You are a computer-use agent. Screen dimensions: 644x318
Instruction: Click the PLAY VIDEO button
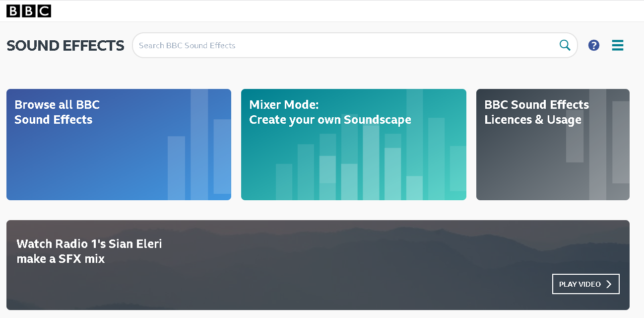click(x=585, y=284)
